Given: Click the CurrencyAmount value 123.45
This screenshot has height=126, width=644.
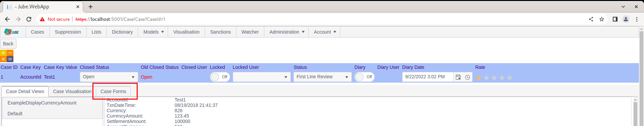Looking at the screenshot, I should (x=182, y=116).
